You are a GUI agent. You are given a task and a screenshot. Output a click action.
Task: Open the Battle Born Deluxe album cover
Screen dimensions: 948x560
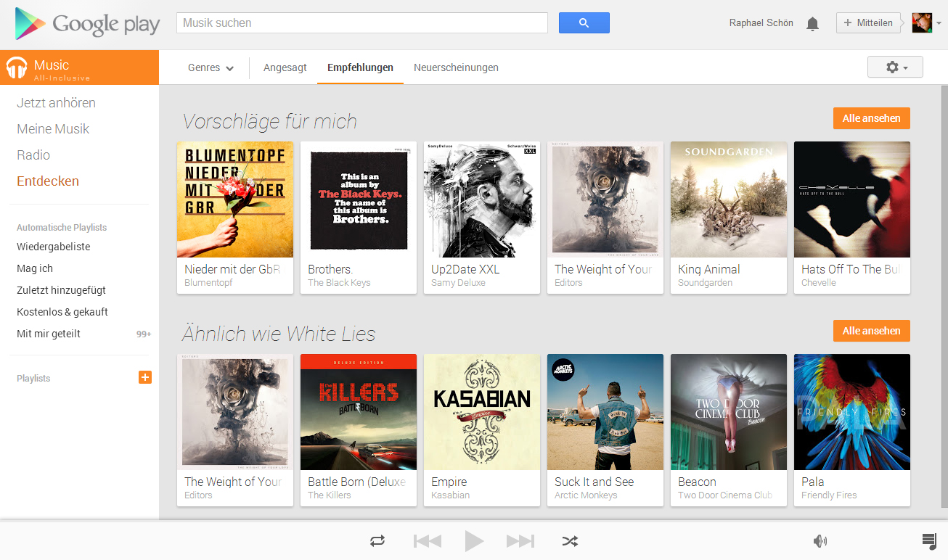(359, 412)
